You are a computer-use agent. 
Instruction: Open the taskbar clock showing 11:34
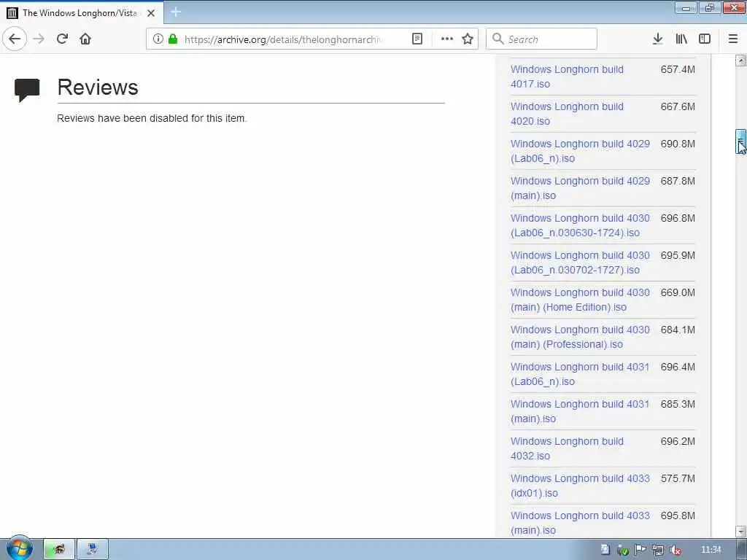(711, 550)
